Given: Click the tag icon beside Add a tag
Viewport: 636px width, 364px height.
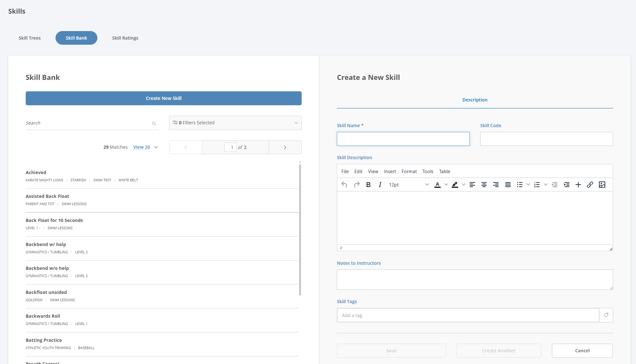Looking at the screenshot, I should click(x=606, y=315).
